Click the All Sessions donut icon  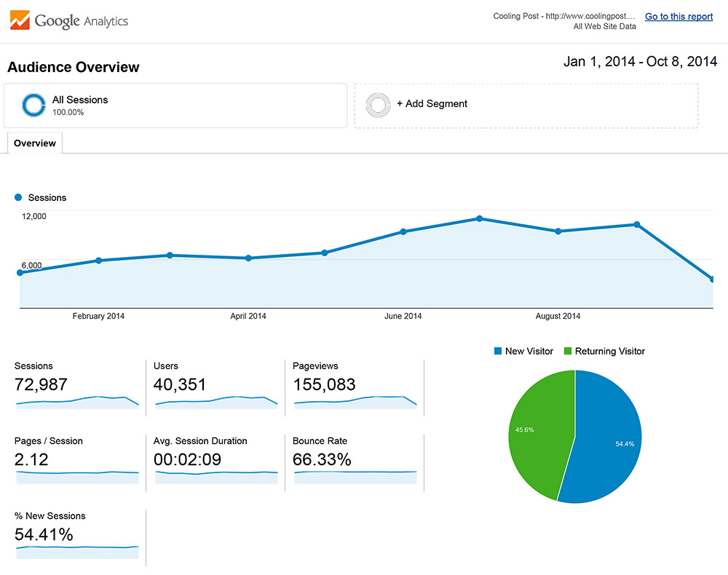33,106
